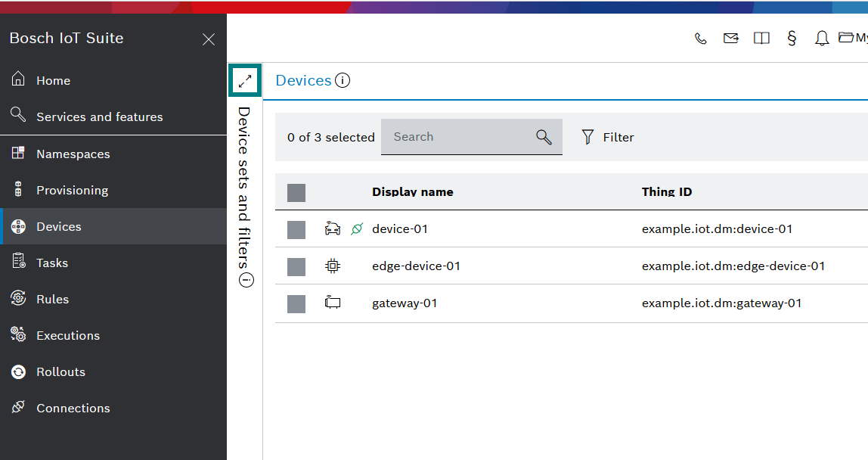The height and width of the screenshot is (460, 868).
Task: Open Executions in the sidebar
Action: (x=113, y=335)
